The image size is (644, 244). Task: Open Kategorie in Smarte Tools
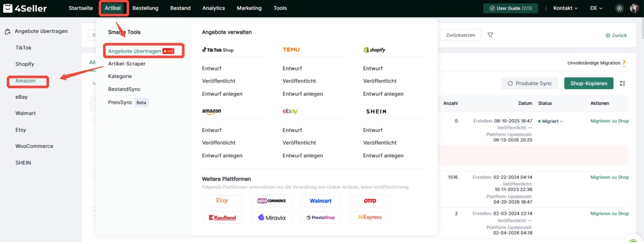[120, 76]
